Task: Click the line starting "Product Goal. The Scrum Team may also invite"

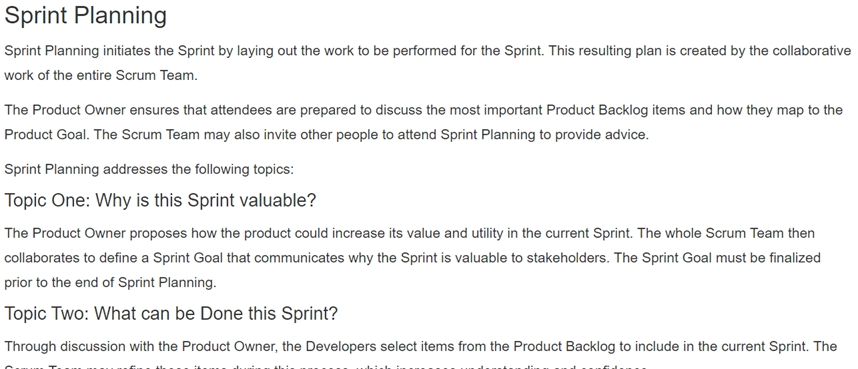Action: coord(327,135)
